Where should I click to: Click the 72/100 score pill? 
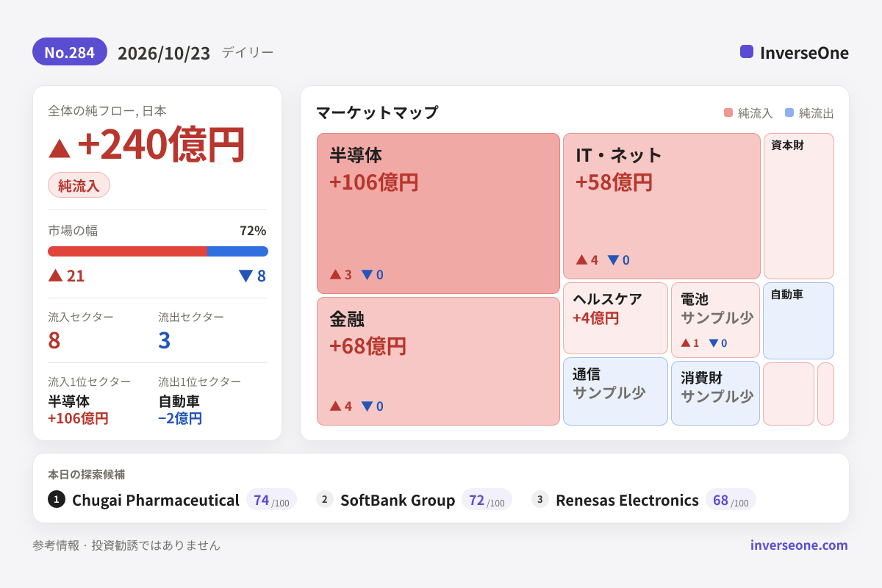pos(487,500)
